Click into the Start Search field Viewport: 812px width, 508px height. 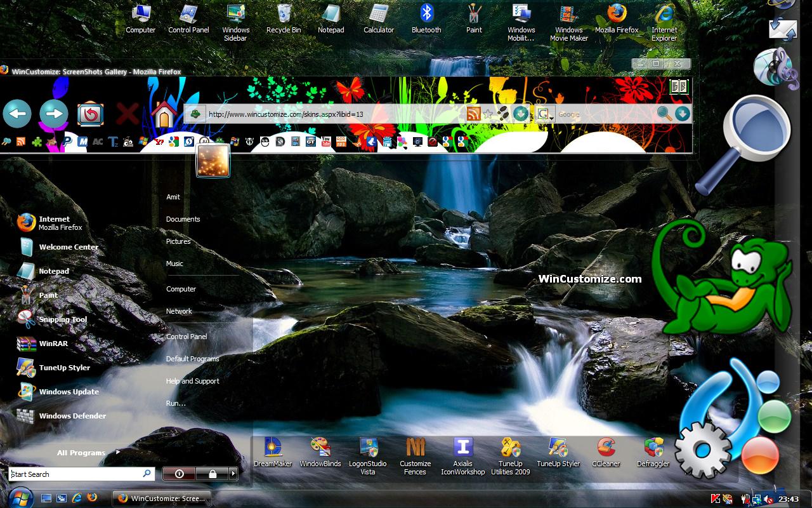pos(76,474)
